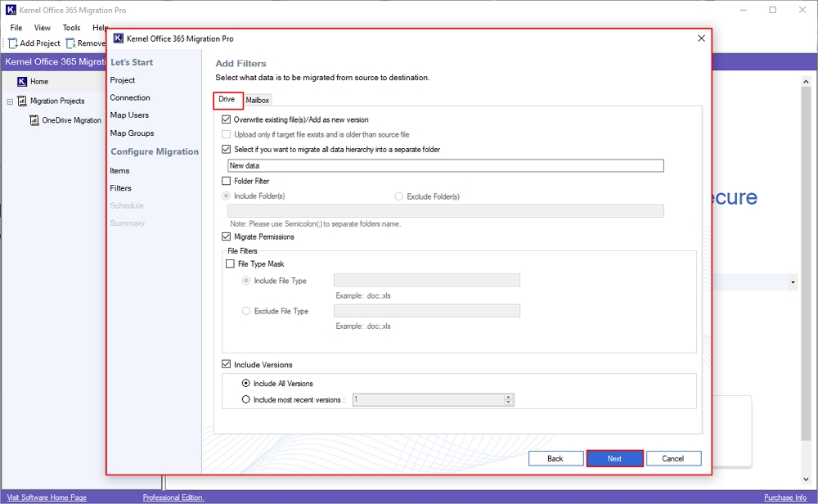Switch to the Mailbox tab
Screen dimensions: 818x504
[258, 100]
